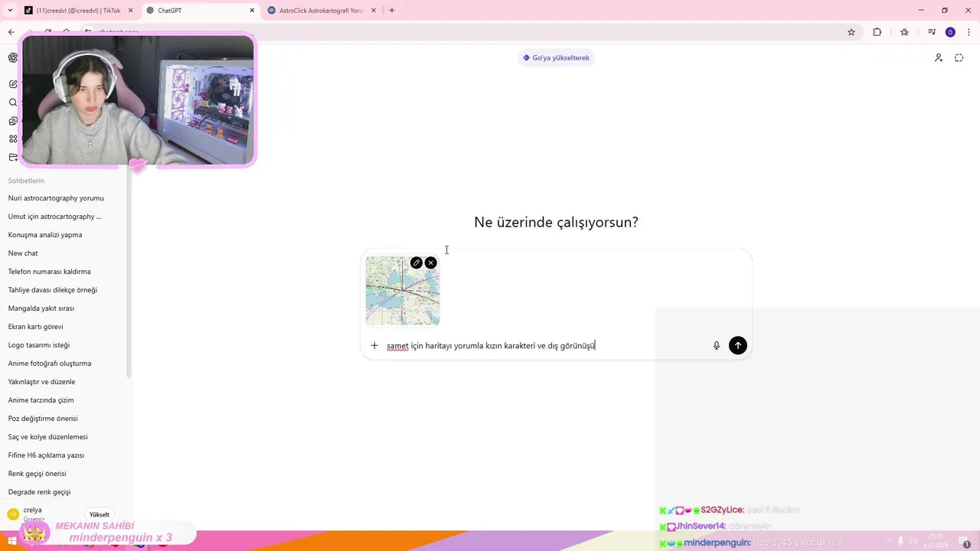Open the bookmarks star list icon

[x=904, y=32]
